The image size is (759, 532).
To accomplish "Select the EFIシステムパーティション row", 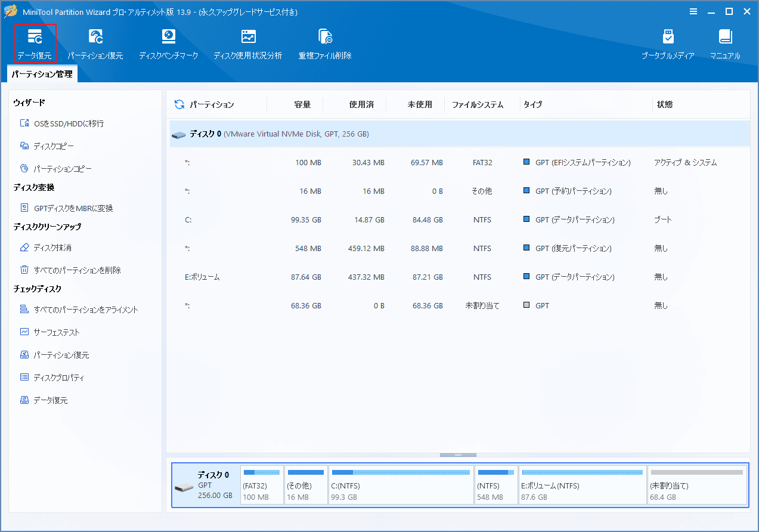I will (x=459, y=162).
